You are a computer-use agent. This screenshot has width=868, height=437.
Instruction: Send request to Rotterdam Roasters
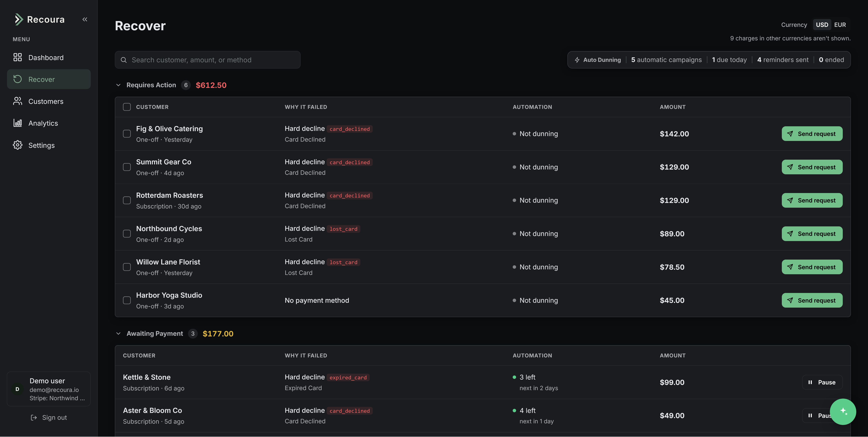click(x=812, y=200)
